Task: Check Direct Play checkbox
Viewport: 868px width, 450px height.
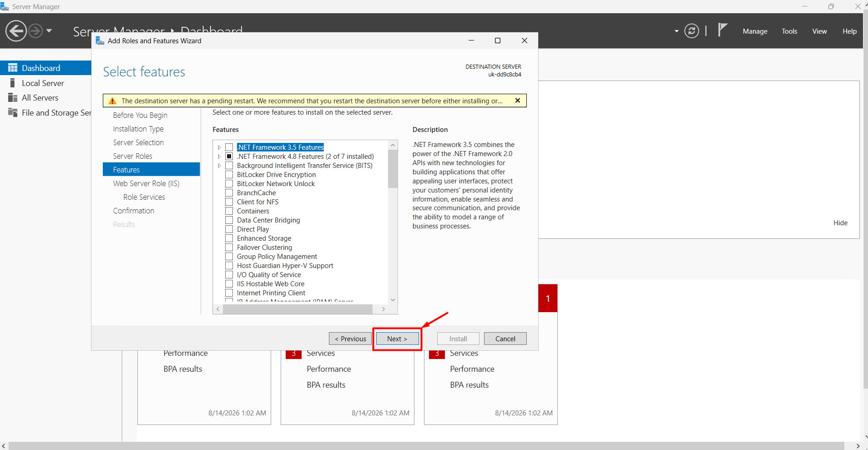Action: pyautogui.click(x=229, y=229)
